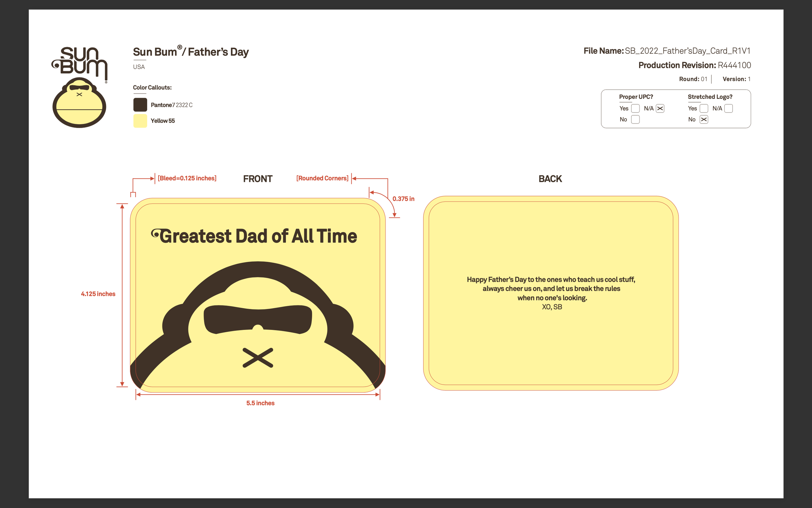Select the Yellow 55 color swatch
The image size is (812, 508).
140,121
